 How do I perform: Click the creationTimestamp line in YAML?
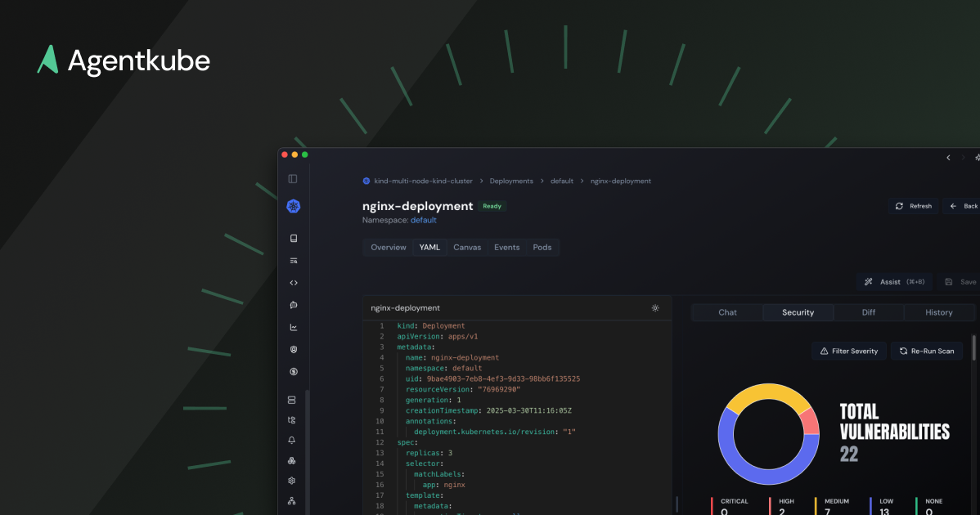pyautogui.click(x=488, y=410)
